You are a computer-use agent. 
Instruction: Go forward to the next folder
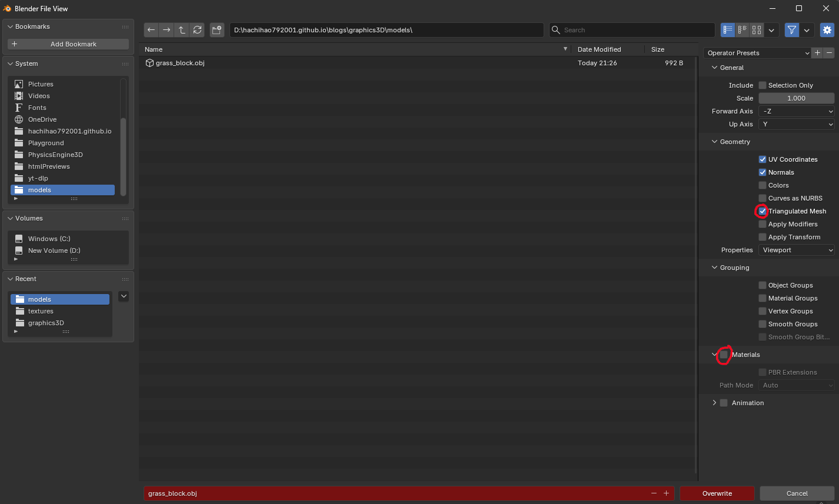click(x=167, y=30)
